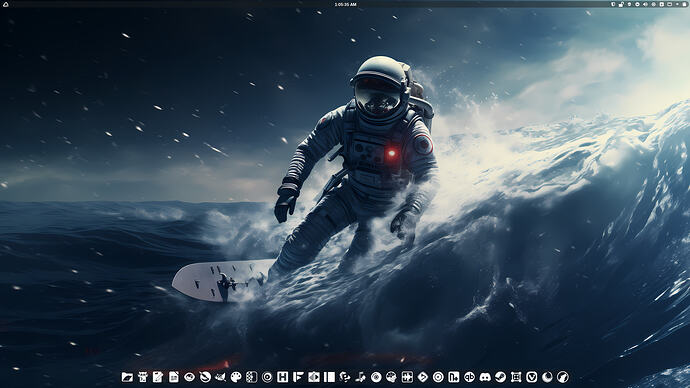690x388 pixels.
Task: Launch the inward-arrows square icon in dock
Action: click(x=407, y=377)
